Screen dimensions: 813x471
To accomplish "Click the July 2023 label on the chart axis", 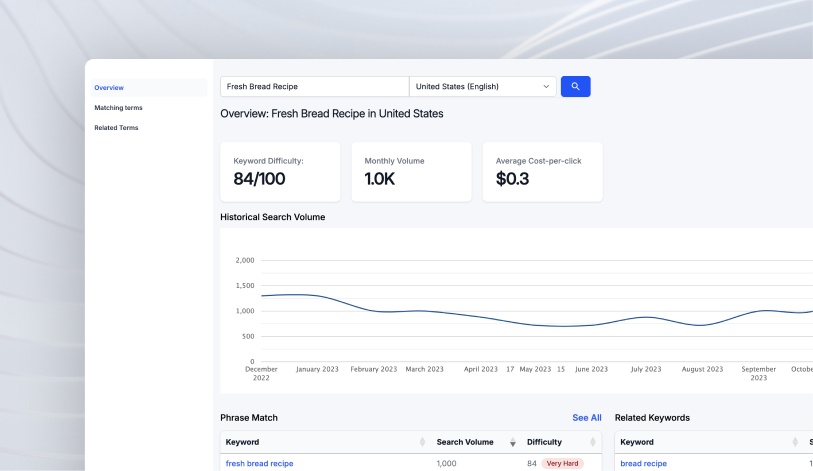I will pos(645,369).
